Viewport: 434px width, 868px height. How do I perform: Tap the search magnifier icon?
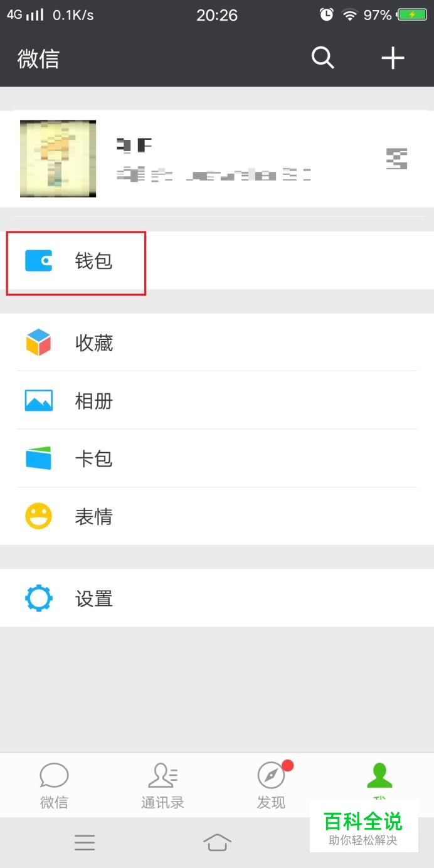tap(323, 58)
